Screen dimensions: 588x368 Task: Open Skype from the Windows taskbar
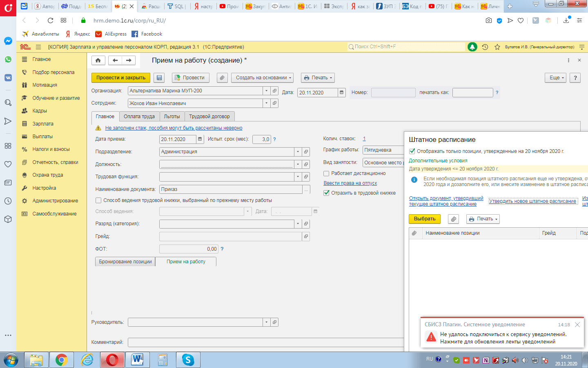(188, 360)
